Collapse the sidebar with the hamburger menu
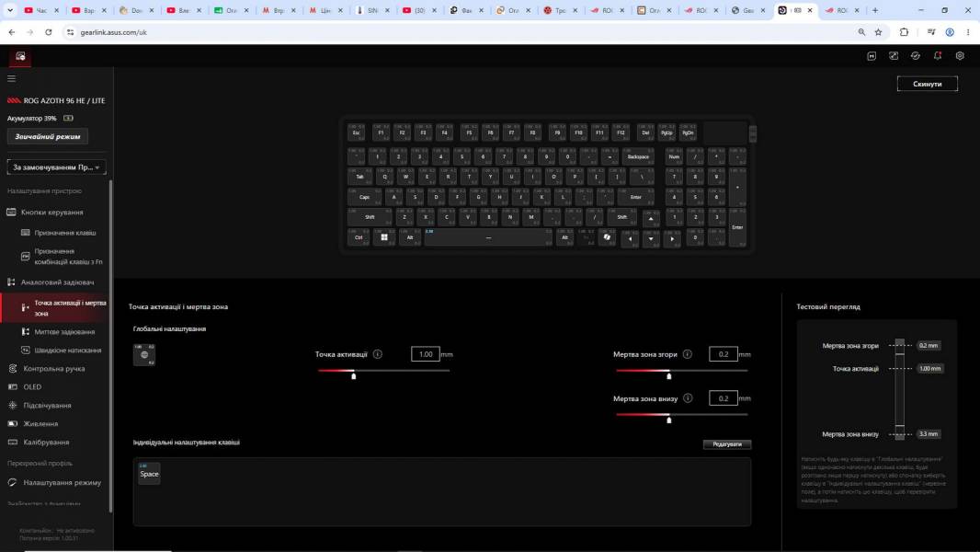The height and width of the screenshot is (552, 980). [x=11, y=79]
